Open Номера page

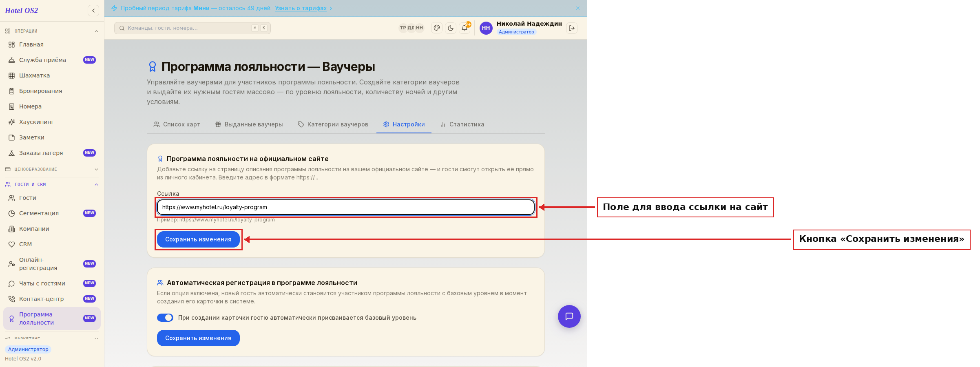click(52, 106)
